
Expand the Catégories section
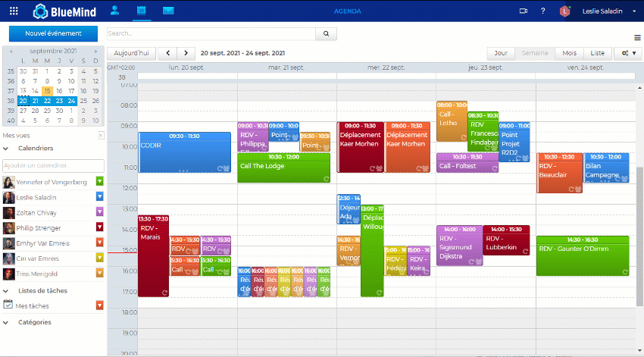8,322
